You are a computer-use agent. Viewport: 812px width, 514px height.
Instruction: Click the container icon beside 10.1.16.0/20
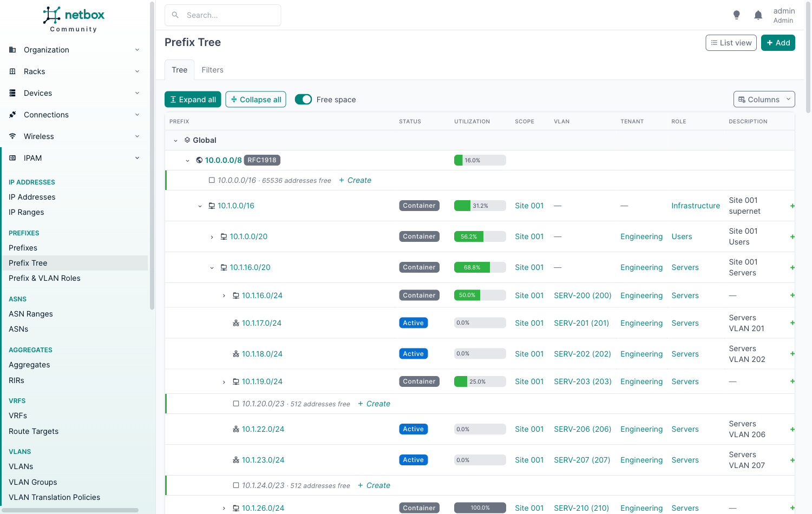point(224,267)
